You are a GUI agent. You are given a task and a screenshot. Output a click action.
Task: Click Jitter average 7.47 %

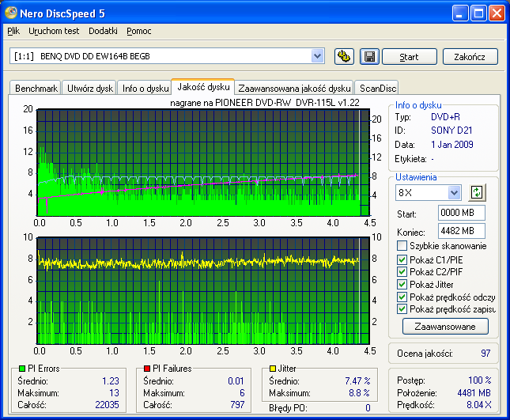[357, 381]
